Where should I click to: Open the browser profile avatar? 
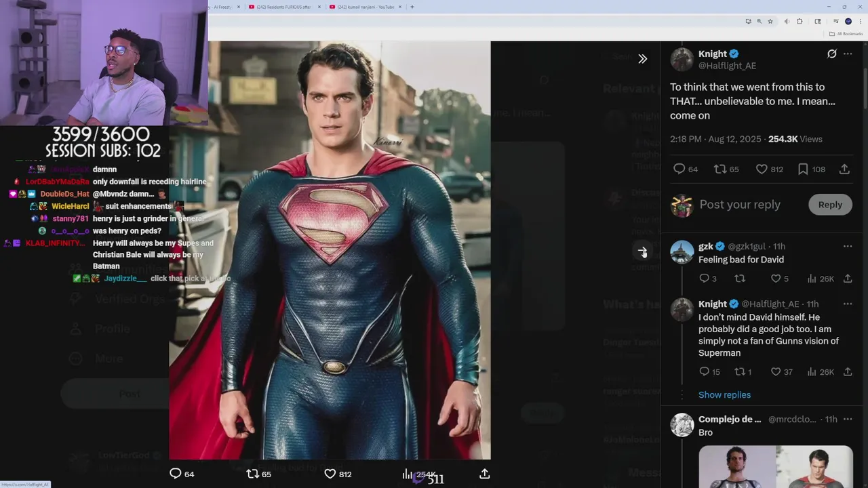(848, 21)
